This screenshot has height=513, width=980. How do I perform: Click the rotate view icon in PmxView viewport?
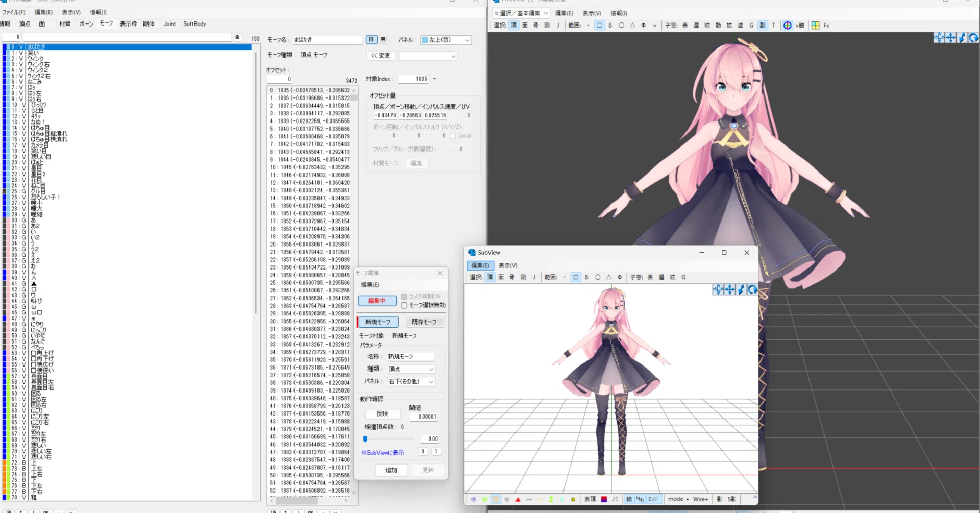(x=974, y=37)
